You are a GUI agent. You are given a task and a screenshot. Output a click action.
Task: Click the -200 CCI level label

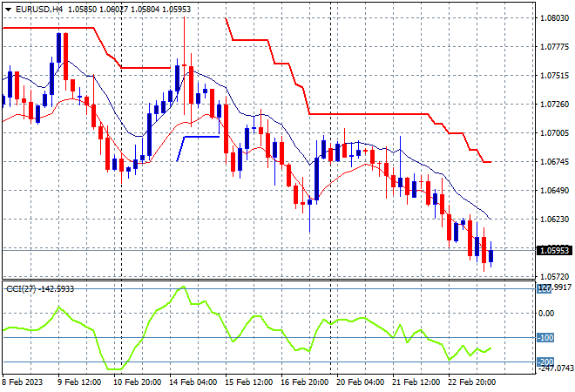tap(545, 362)
